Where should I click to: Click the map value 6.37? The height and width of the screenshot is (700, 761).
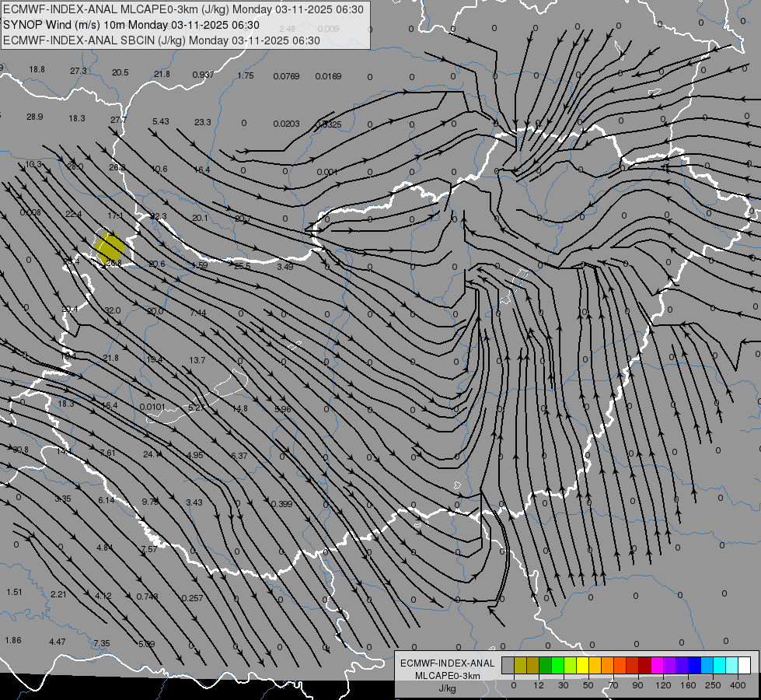click(239, 456)
